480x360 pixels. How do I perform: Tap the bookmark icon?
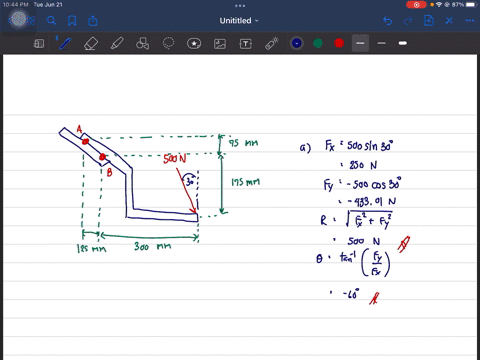pos(72,21)
